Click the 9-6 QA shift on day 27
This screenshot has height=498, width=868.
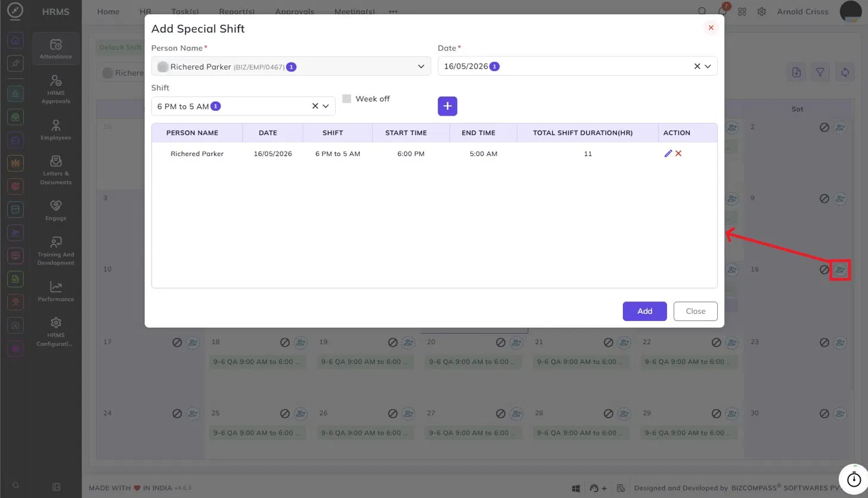[474, 433]
